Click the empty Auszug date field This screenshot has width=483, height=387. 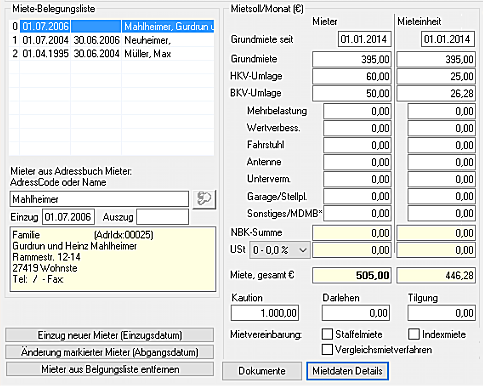point(163,217)
